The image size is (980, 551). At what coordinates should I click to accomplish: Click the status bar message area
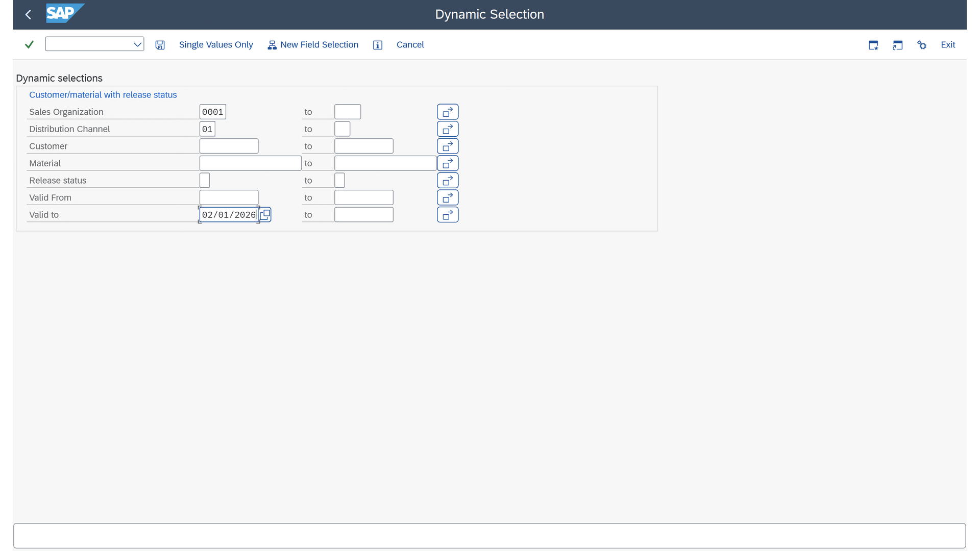(489, 536)
